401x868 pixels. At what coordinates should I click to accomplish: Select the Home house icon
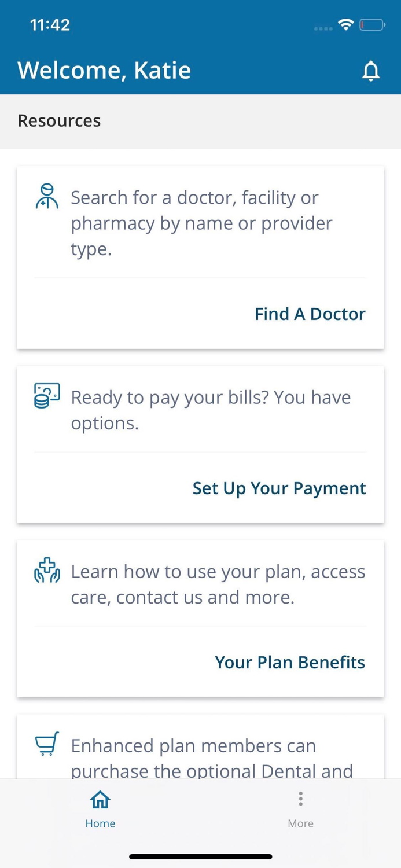pyautogui.click(x=100, y=799)
